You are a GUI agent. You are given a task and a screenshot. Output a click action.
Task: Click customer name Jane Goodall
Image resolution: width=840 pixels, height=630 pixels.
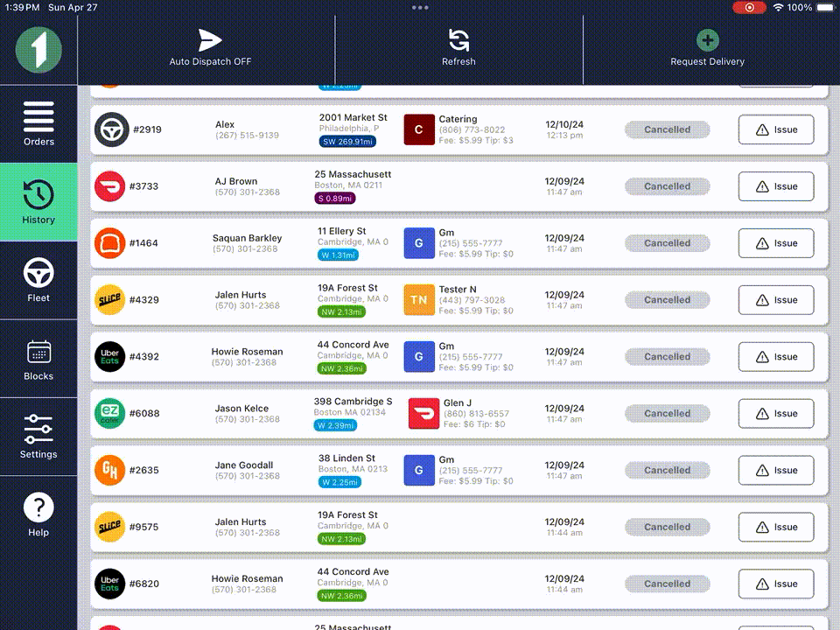(x=244, y=465)
